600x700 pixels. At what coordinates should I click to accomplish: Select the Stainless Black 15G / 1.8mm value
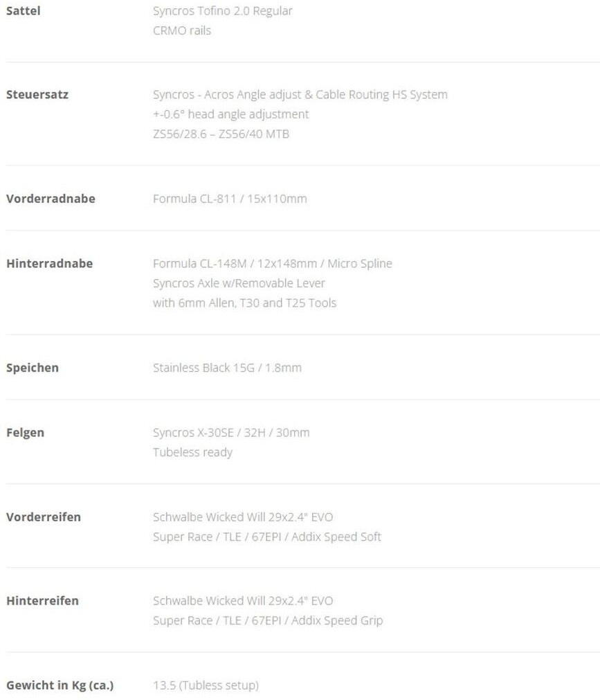tap(227, 368)
